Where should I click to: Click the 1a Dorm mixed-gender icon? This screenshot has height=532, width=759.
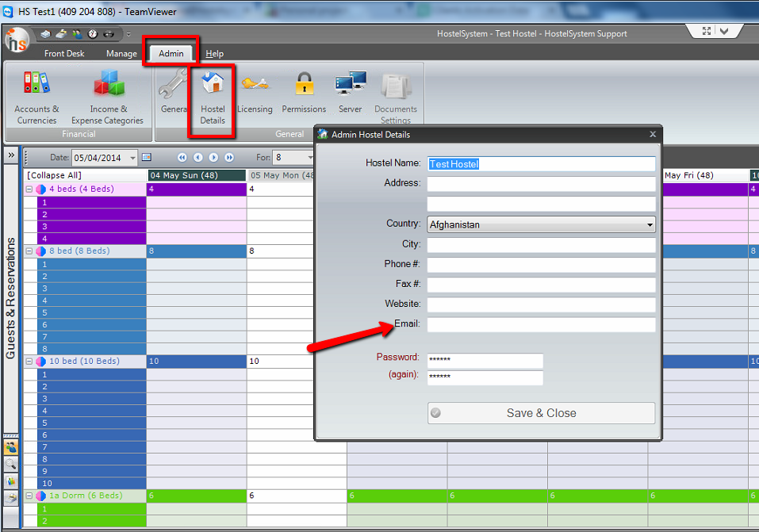tap(41, 496)
